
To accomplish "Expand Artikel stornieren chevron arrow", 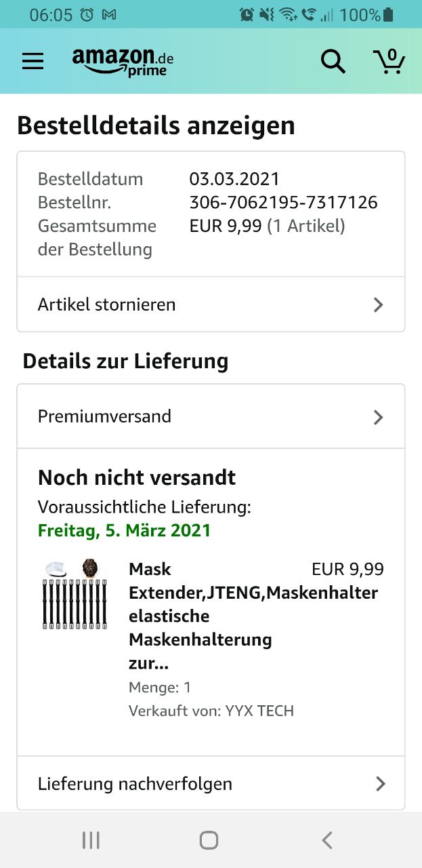I will tap(379, 304).
